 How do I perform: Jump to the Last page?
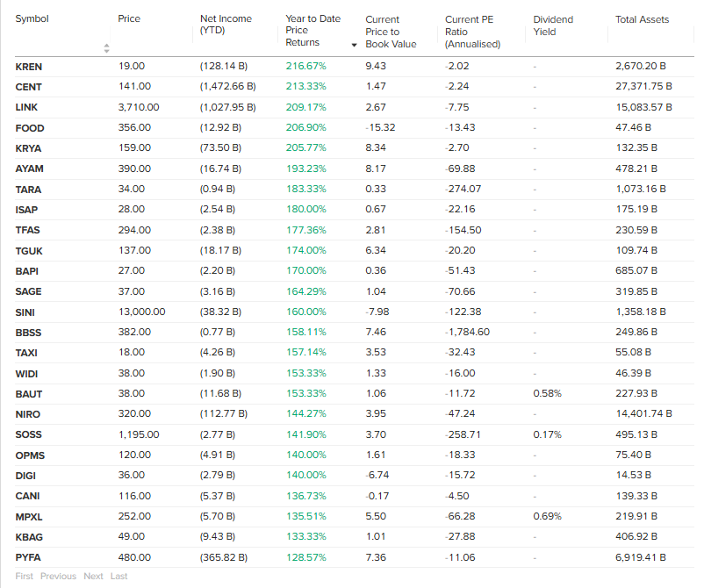[x=119, y=576]
